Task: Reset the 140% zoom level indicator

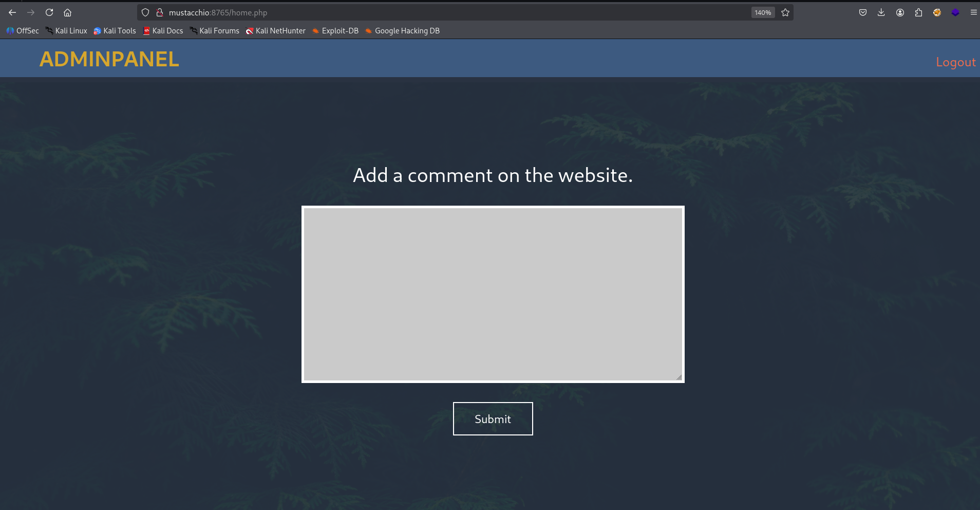Action: pos(763,12)
